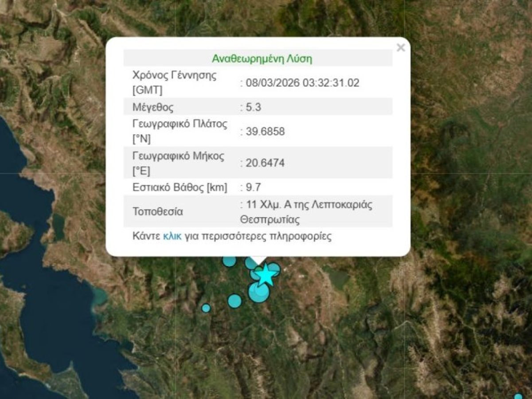Click the 'Τοποθεσία' row label
Image resolution: width=532 pixels, height=399 pixels.
(x=157, y=211)
